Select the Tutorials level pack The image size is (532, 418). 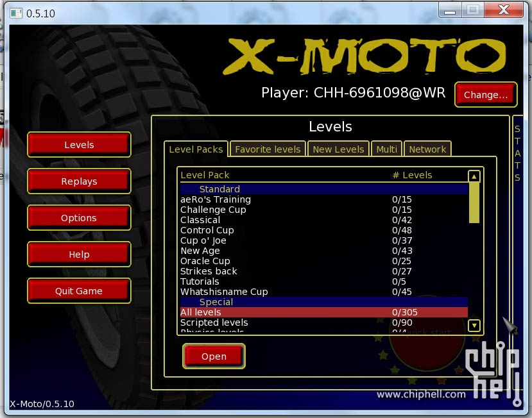click(x=324, y=281)
